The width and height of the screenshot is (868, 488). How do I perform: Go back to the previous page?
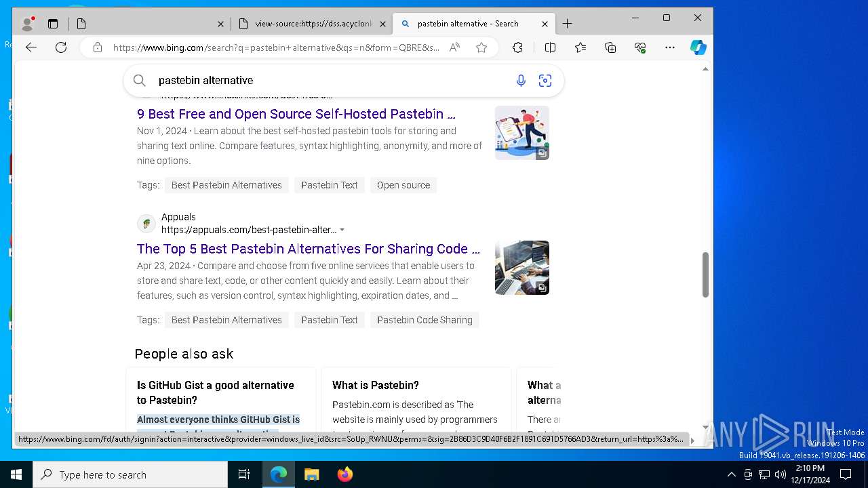[31, 47]
